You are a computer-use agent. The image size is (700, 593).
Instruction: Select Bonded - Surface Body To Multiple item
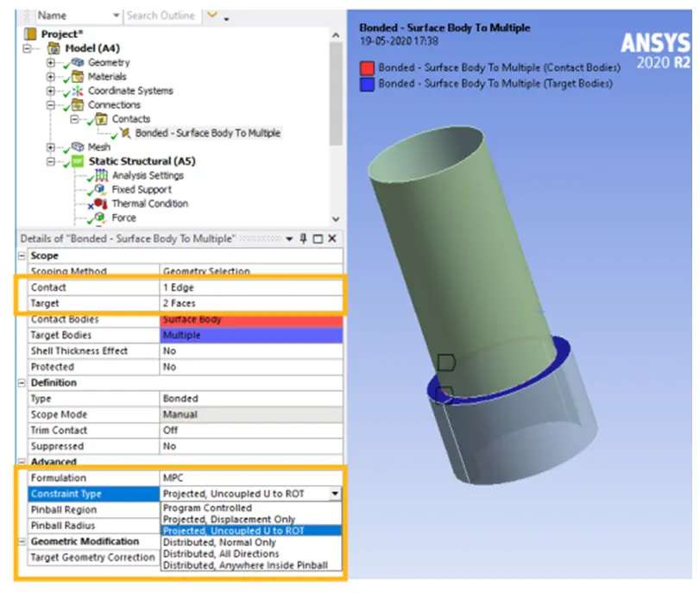[x=208, y=133]
